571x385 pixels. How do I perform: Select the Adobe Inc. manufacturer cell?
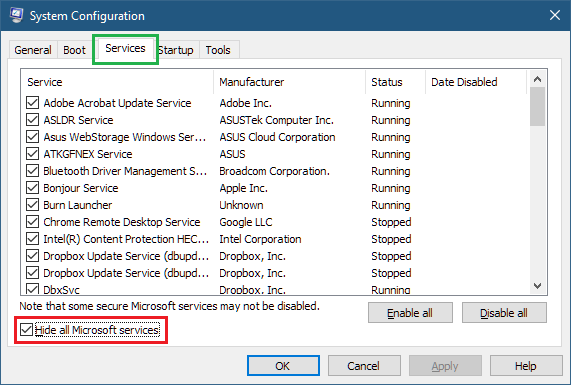tap(245, 103)
